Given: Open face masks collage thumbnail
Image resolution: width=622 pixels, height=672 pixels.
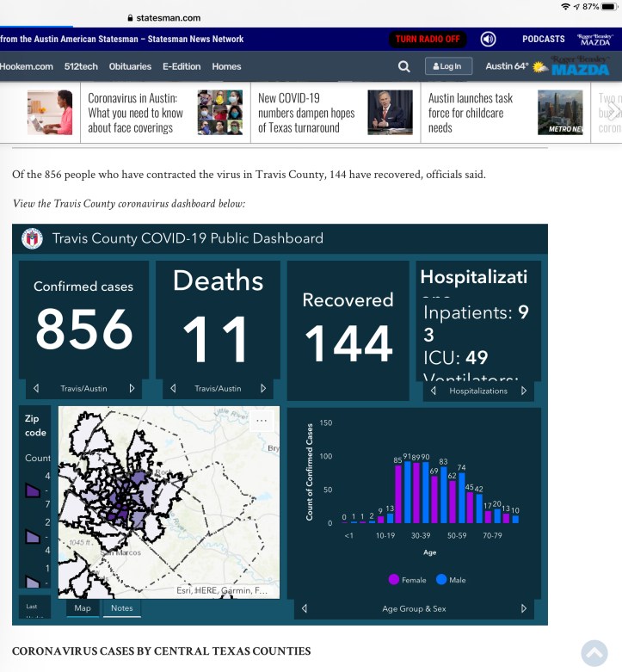Looking at the screenshot, I should click(220, 112).
